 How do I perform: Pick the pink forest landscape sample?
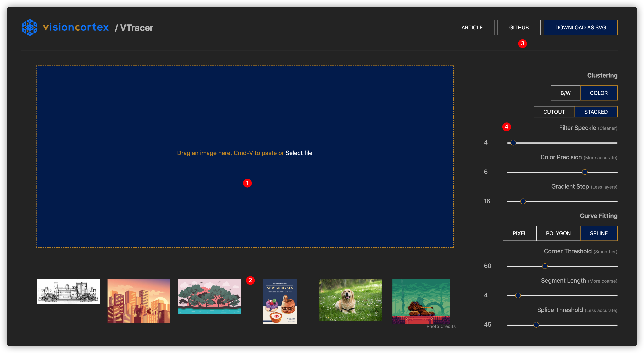point(209,296)
